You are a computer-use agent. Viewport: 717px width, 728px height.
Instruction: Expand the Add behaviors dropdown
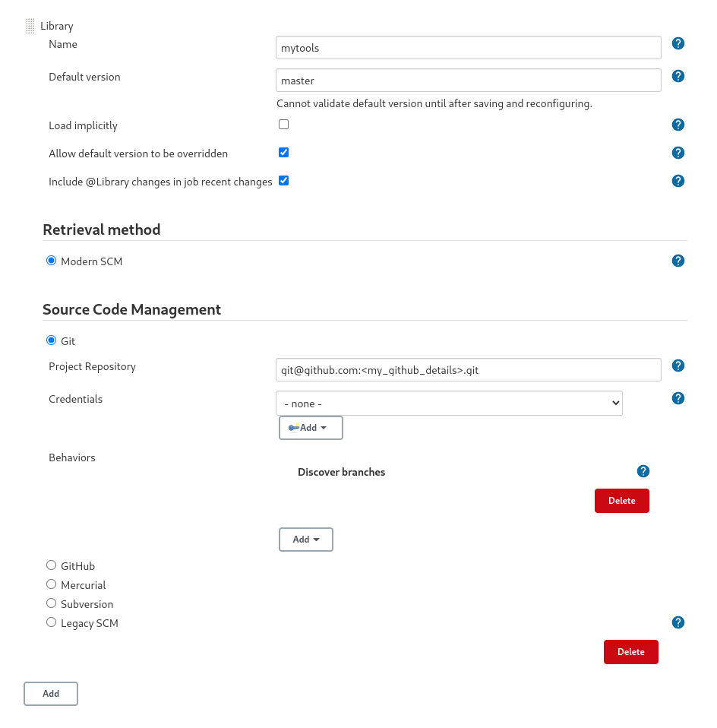(x=305, y=539)
